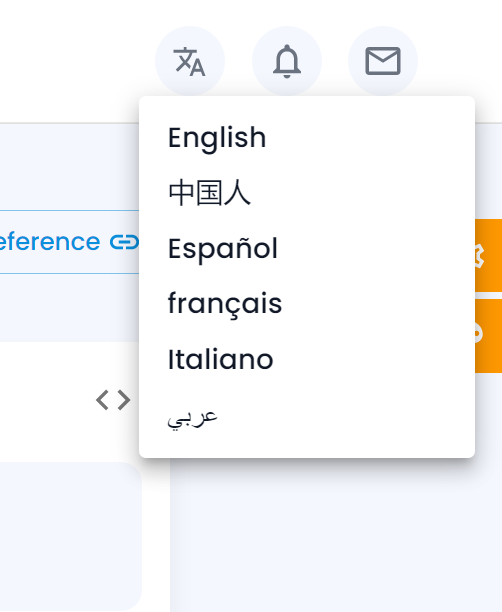Click the right angle bracket of the code icon

[124, 400]
